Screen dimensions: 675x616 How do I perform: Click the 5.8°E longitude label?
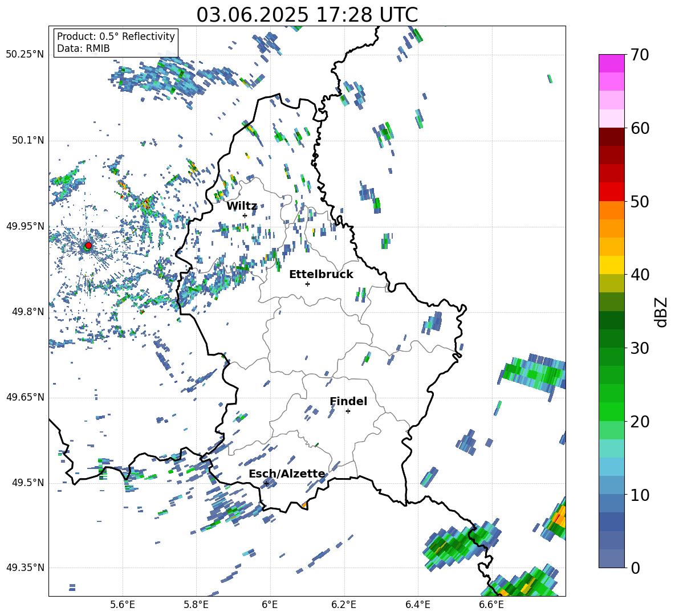[196, 605]
